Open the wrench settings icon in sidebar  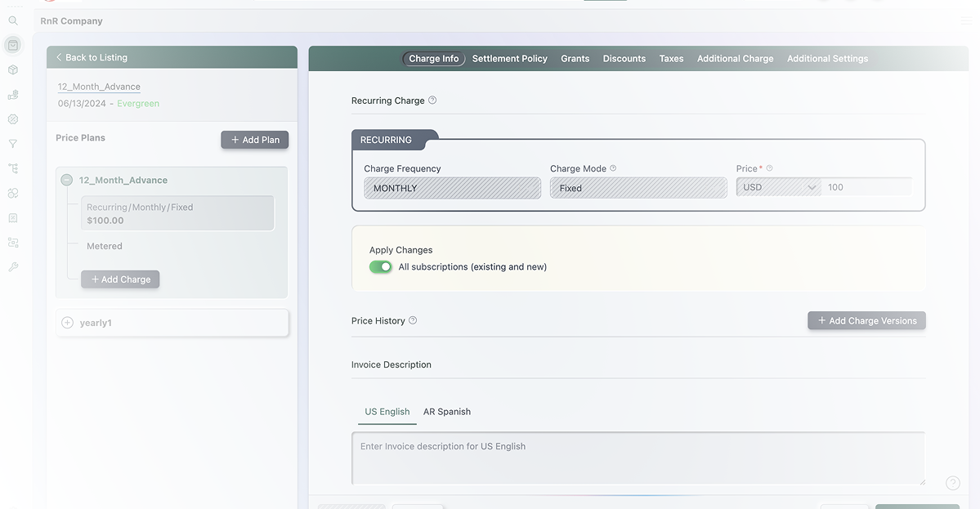point(13,267)
